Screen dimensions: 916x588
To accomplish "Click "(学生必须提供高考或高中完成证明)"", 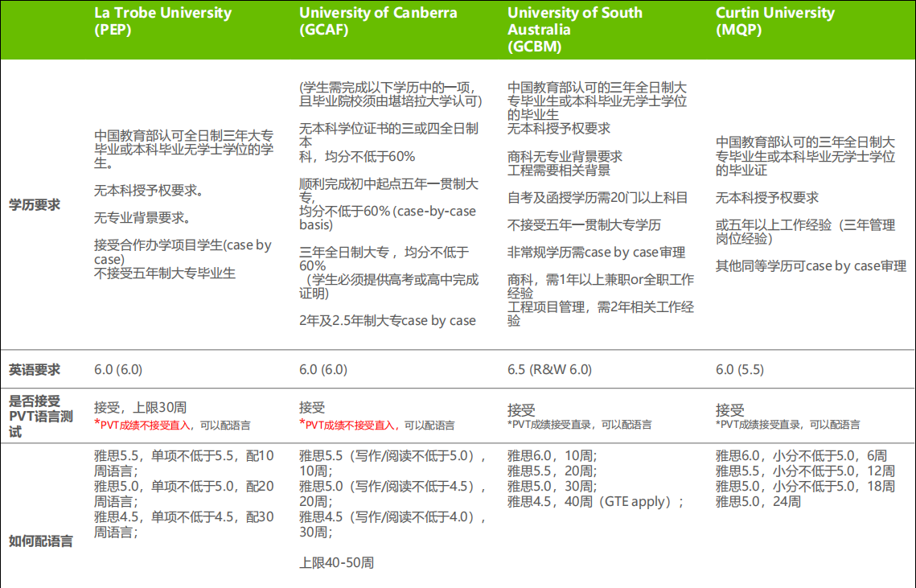I will [x=389, y=286].
